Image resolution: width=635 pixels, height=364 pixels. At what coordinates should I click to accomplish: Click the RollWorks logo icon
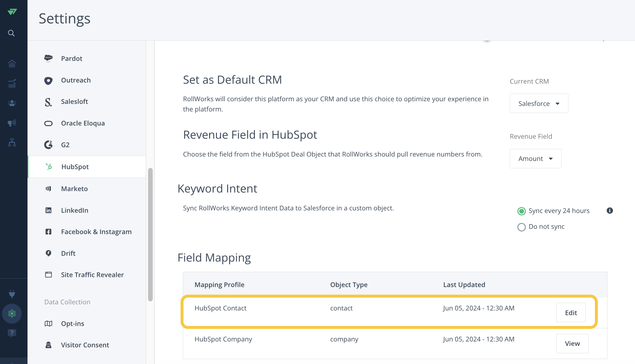(12, 12)
